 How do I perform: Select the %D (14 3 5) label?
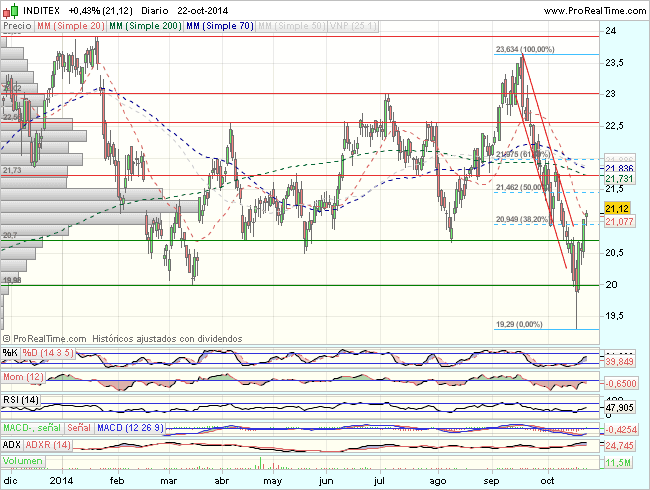(48, 353)
